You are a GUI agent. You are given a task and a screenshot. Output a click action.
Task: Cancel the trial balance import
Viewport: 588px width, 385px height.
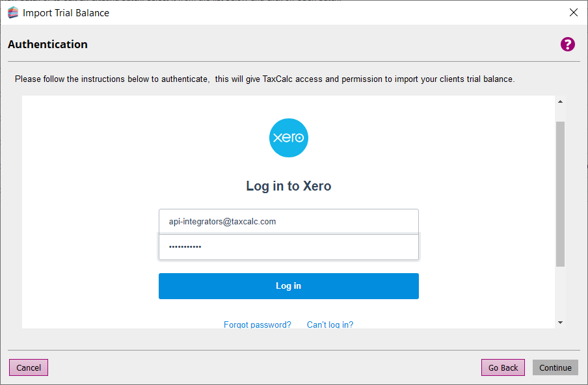point(29,367)
